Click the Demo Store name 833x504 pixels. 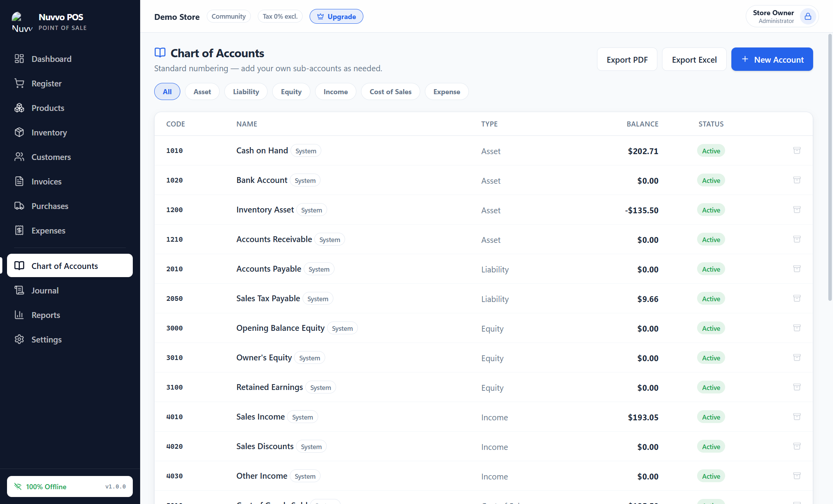click(x=177, y=17)
